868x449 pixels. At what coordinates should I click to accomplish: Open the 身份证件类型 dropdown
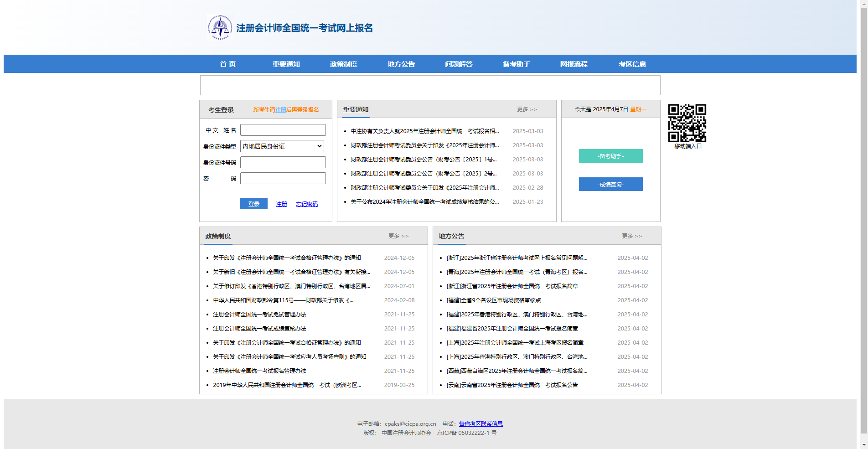click(x=282, y=146)
